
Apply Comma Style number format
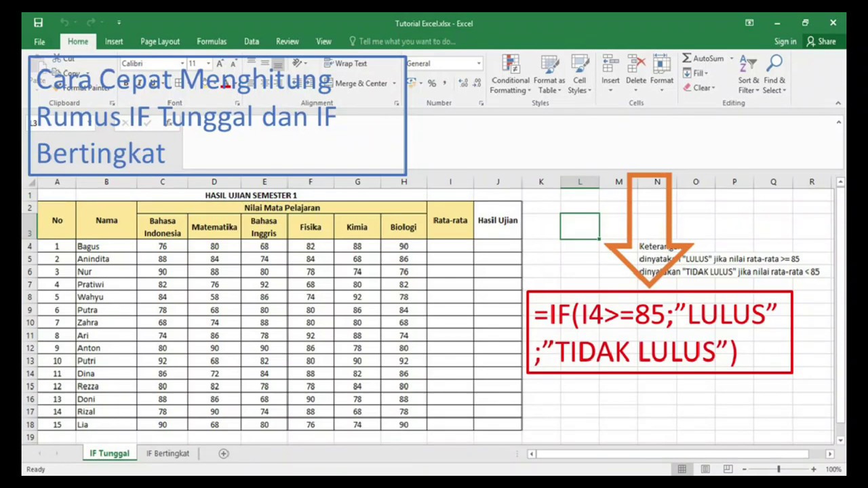(x=446, y=83)
